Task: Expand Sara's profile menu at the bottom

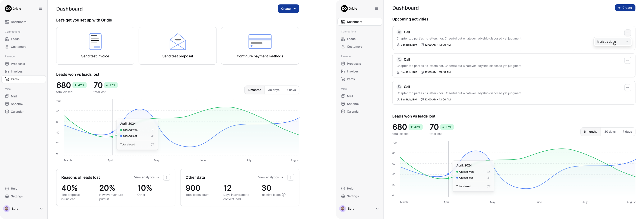Action: click(x=41, y=209)
